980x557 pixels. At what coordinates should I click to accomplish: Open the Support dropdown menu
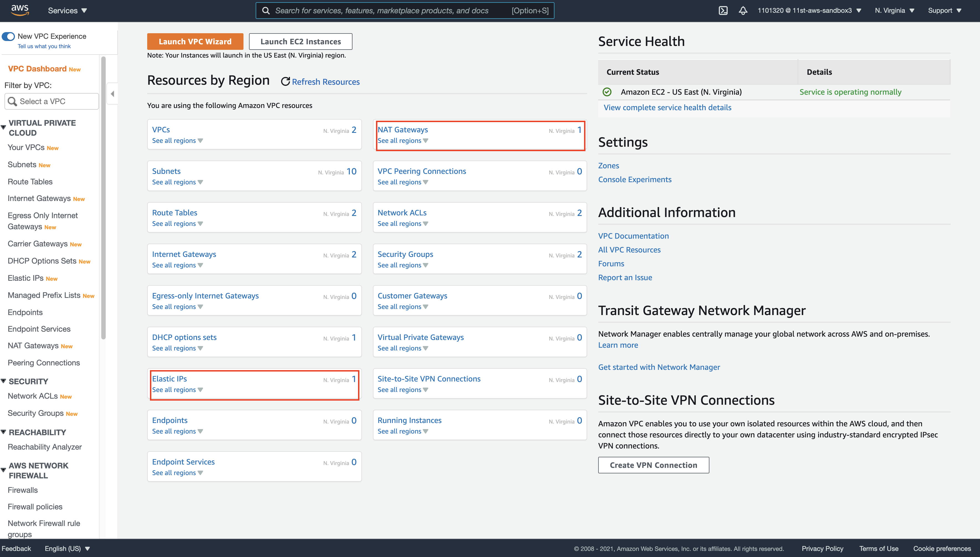945,11
